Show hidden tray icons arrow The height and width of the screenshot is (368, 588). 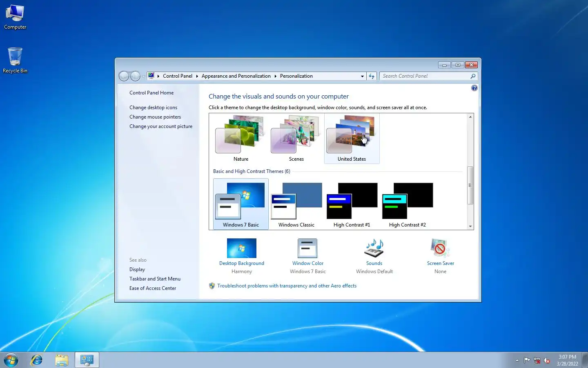tap(517, 360)
